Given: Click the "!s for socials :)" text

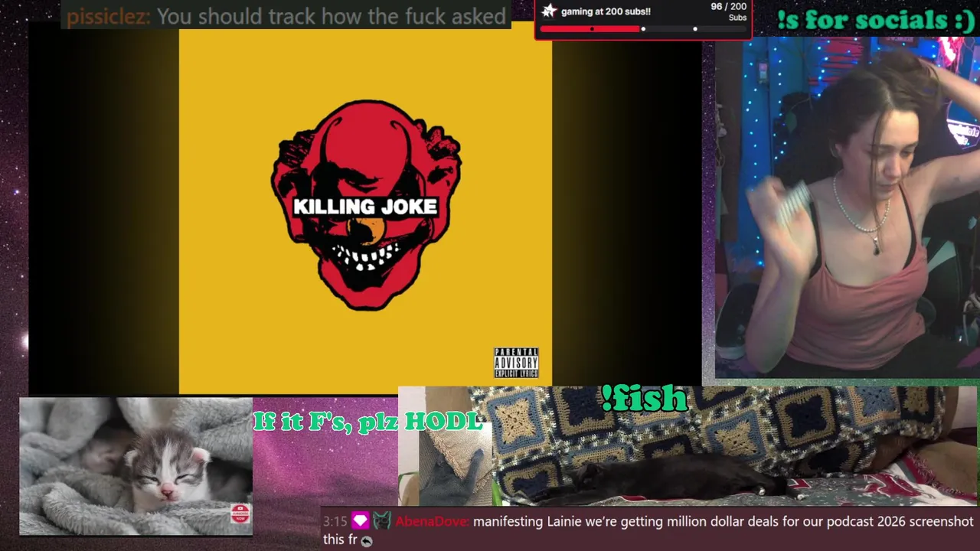Looking at the screenshot, I should (876, 20).
